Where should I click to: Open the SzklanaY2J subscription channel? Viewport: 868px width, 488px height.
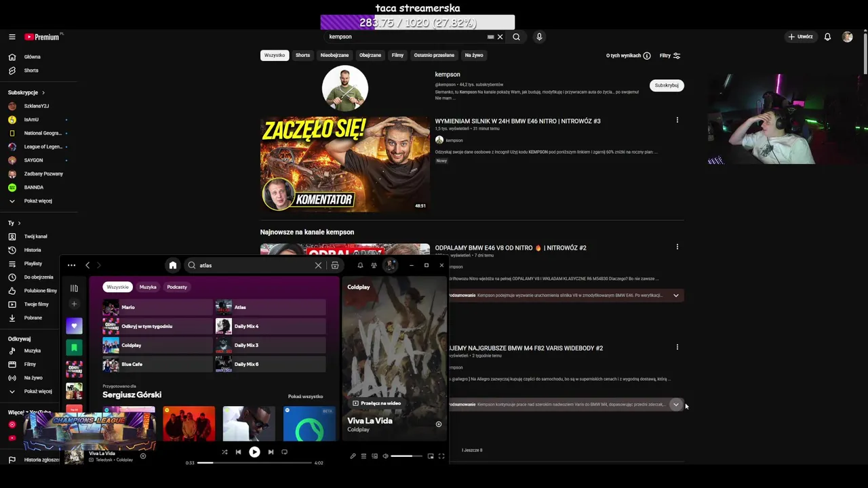pyautogui.click(x=37, y=106)
